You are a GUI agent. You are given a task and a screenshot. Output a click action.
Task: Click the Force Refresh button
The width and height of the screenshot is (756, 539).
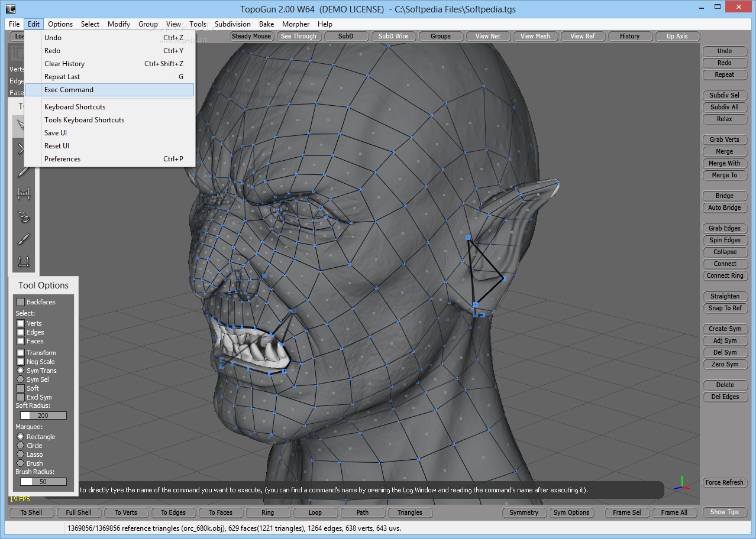[x=725, y=482]
